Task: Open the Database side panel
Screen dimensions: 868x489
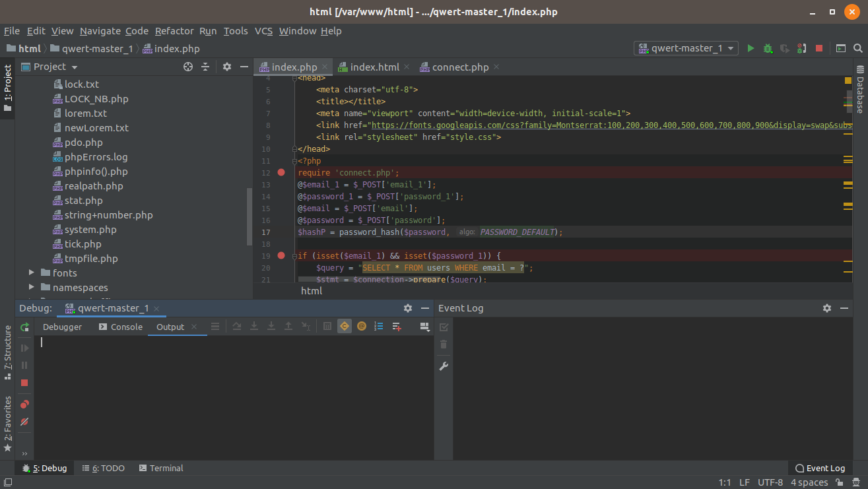Action: point(859,90)
